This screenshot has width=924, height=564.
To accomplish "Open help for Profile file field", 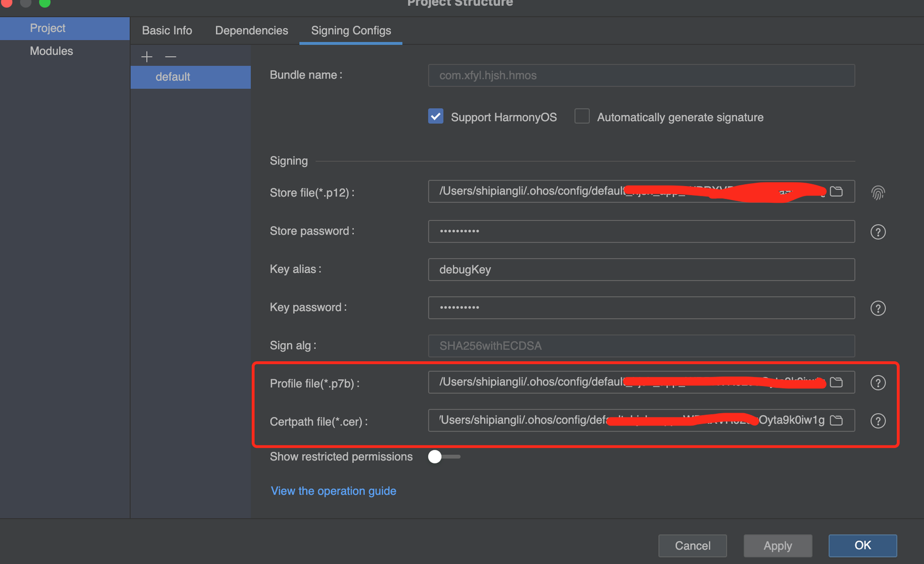I will tap(878, 383).
